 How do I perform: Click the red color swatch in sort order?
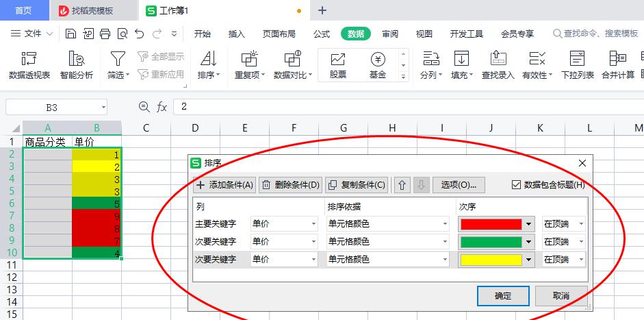491,224
